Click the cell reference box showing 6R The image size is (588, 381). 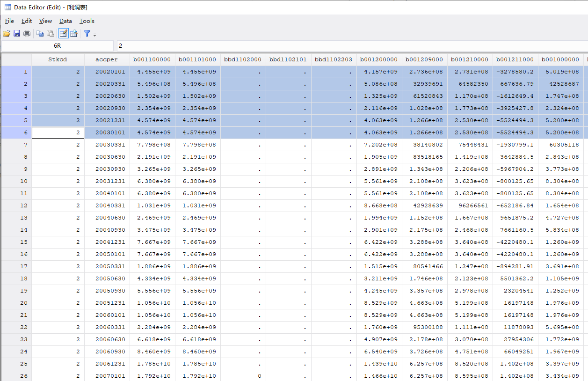click(x=57, y=46)
